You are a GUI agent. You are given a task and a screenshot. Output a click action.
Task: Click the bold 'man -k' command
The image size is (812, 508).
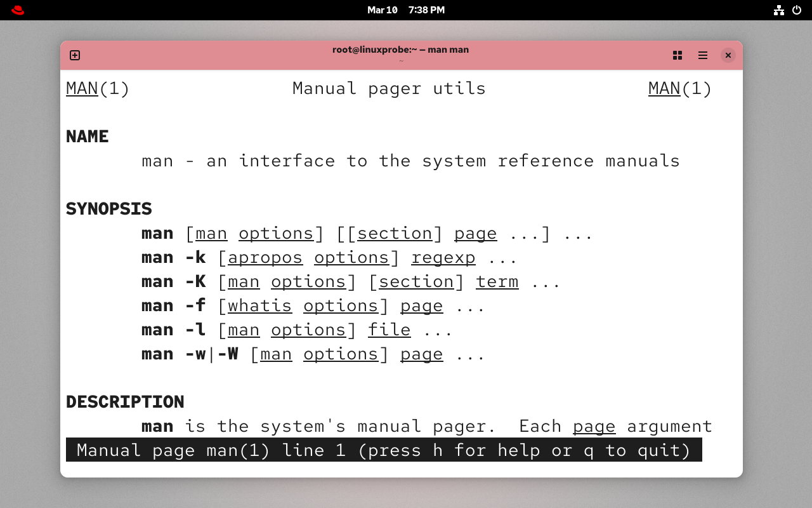[x=173, y=257]
